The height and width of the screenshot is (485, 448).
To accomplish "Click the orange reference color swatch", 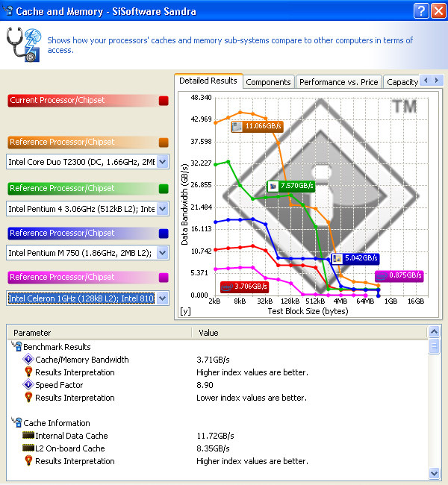I will coord(164,143).
